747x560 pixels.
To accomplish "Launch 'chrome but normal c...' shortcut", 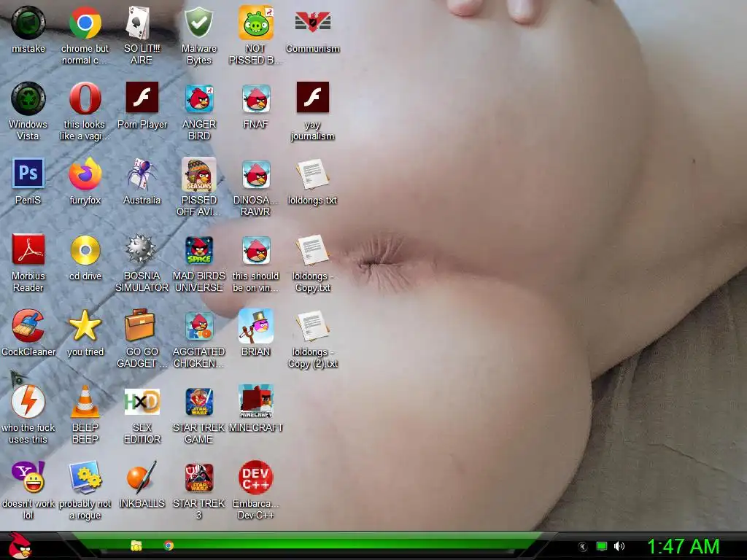I will (85, 23).
